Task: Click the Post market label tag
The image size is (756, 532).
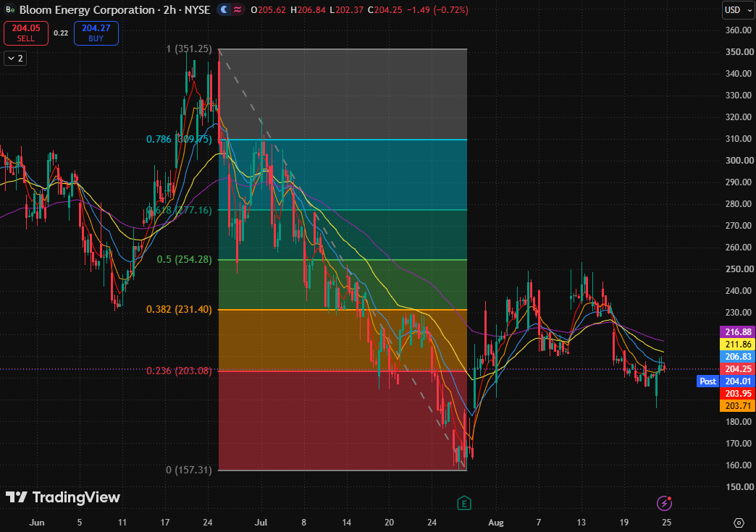Action: (707, 381)
